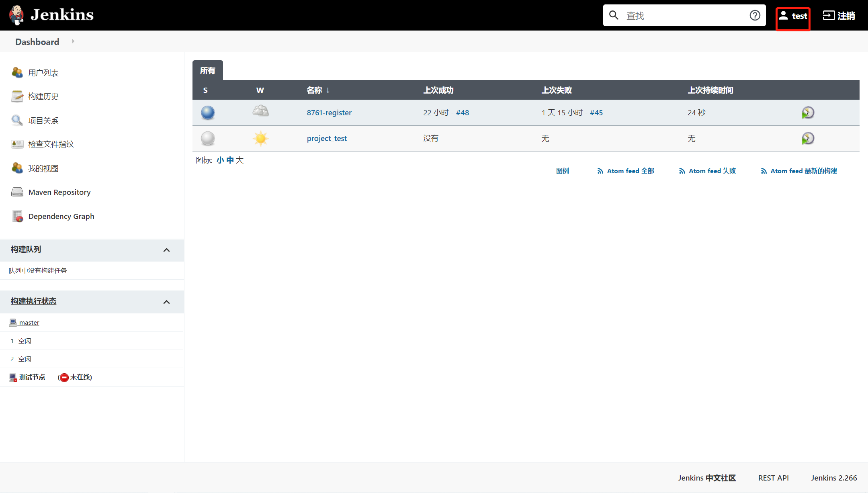Open 用户列表 from the sidebar
The height and width of the screenshot is (493, 868).
pos(43,73)
